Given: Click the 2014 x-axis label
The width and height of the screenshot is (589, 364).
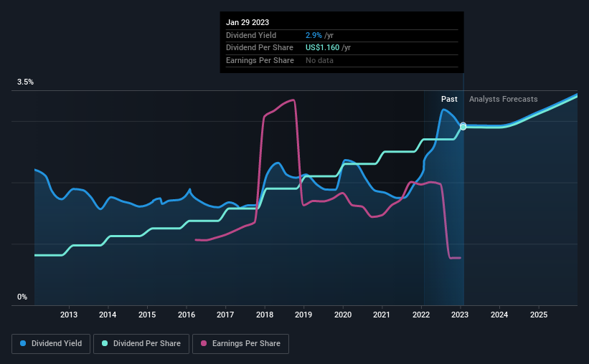Looking at the screenshot, I should click(x=108, y=315).
